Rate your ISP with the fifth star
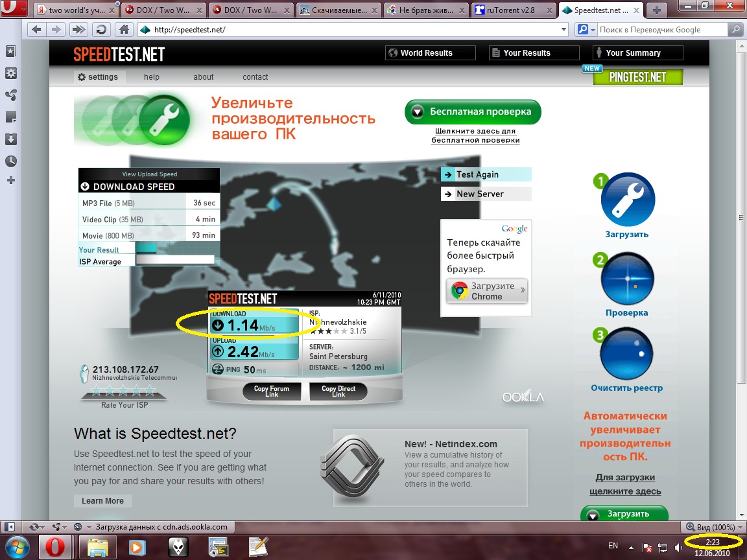 click(150, 390)
